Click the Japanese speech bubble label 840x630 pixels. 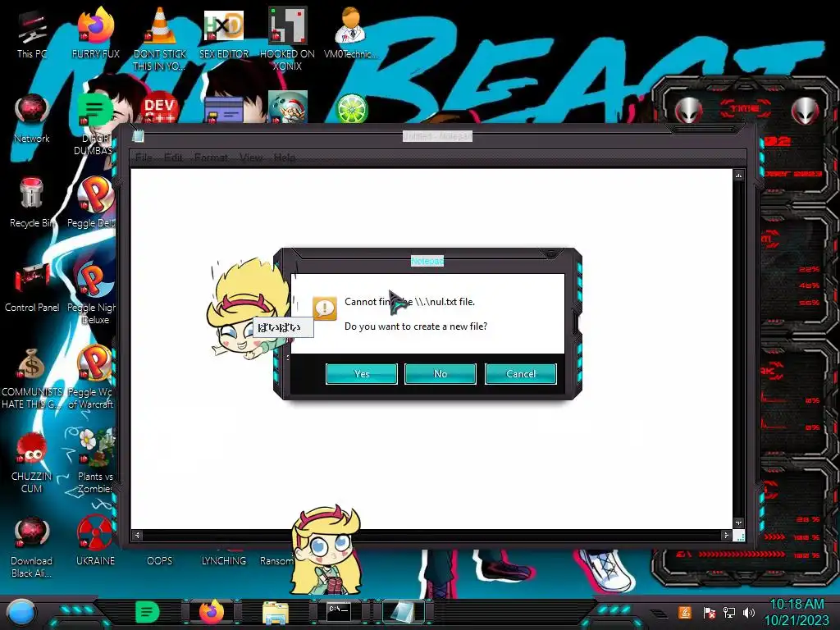click(283, 326)
